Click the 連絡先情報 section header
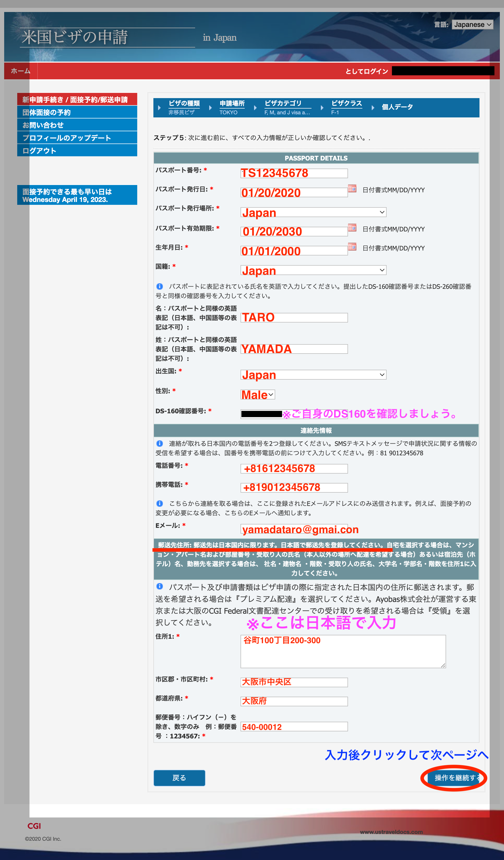The height and width of the screenshot is (860, 504). [316, 430]
